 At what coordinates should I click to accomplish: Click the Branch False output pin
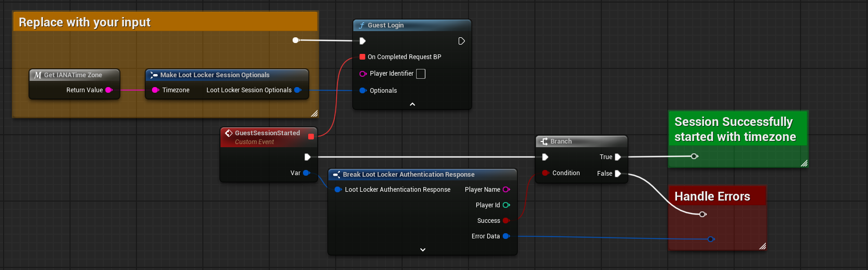pos(617,174)
